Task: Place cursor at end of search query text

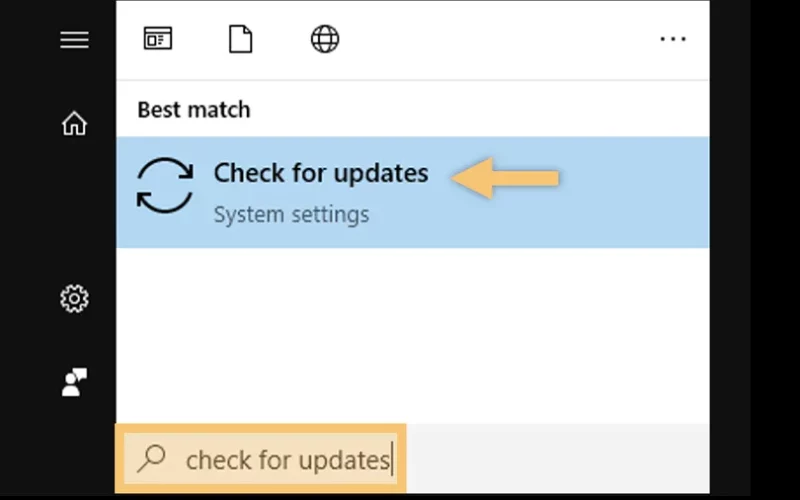Action: coord(391,460)
